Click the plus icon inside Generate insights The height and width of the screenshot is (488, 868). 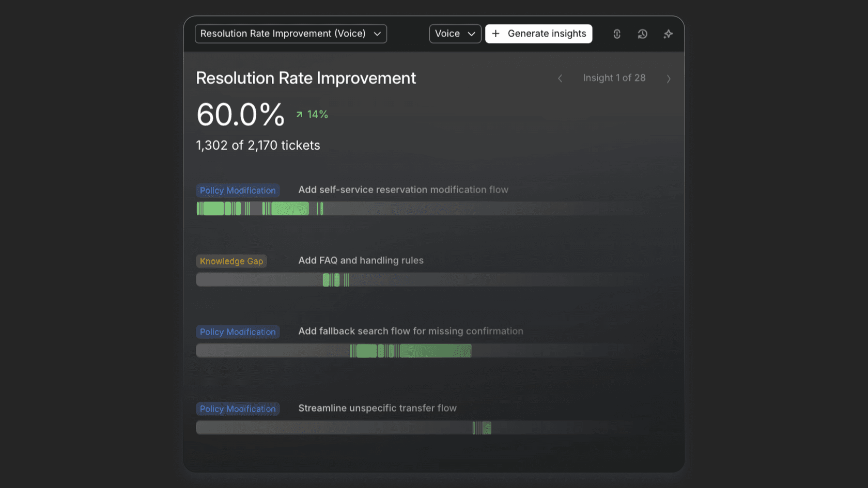495,34
